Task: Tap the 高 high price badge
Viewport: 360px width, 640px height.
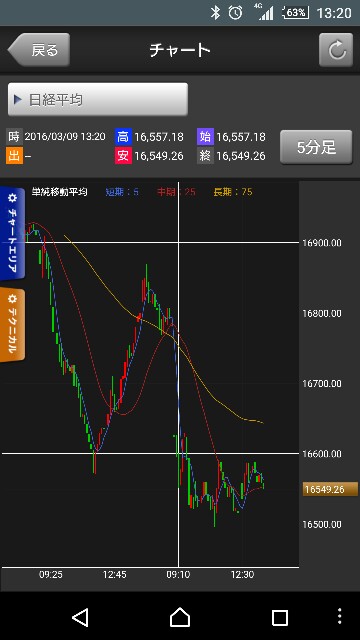Action: tap(122, 137)
